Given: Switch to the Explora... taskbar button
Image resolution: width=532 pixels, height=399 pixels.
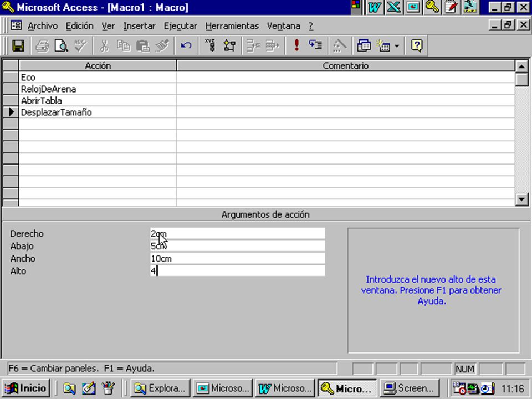Looking at the screenshot, I should click(160, 388).
